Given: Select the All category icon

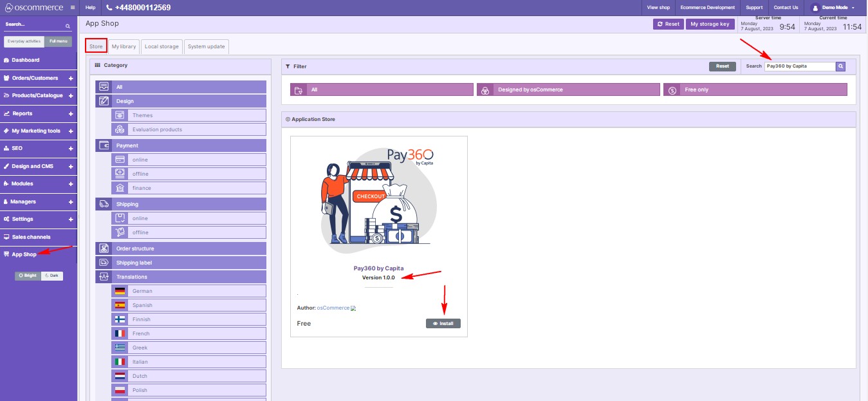Looking at the screenshot, I should coord(104,87).
